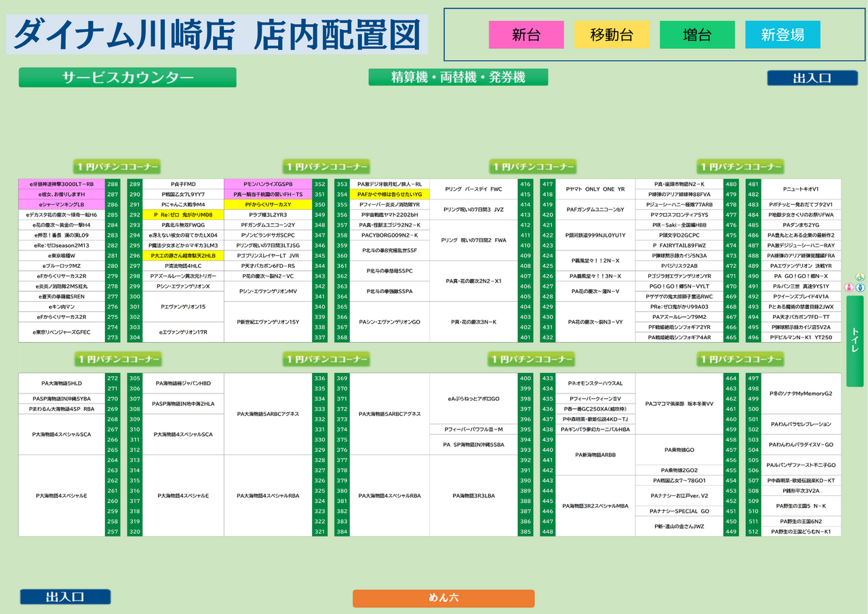868x614 pixels.
Task: Select the e牙狼神速神撃3000LT-RB machine cell
Action: (62, 184)
